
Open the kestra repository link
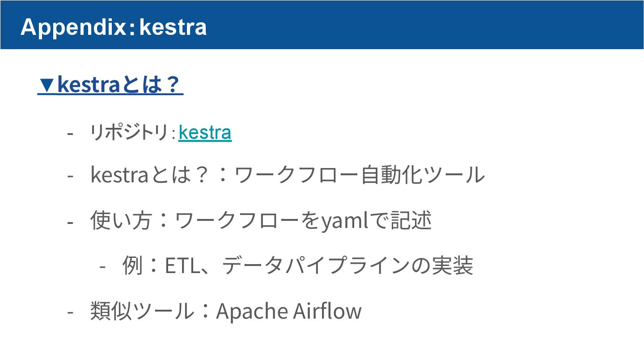pyautogui.click(x=205, y=133)
